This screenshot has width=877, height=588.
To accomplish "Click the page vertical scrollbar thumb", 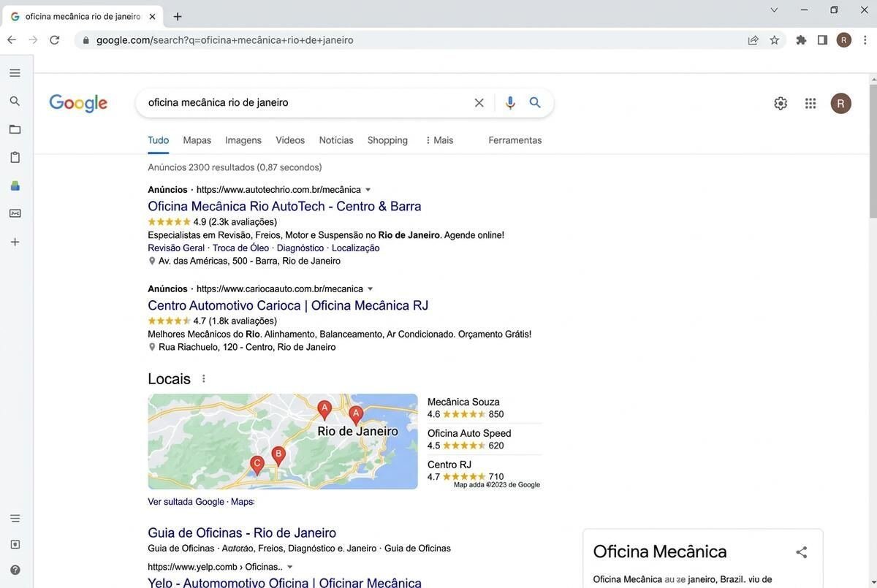I will [x=873, y=150].
